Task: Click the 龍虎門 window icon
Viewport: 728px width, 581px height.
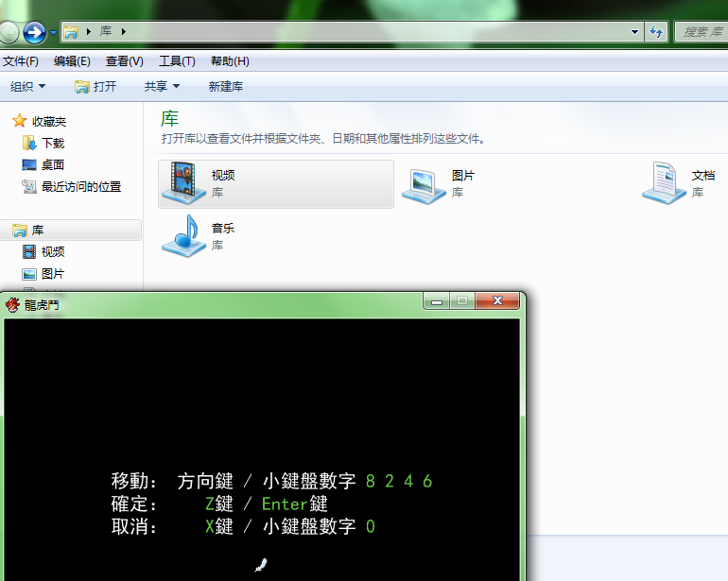Action: 12,305
